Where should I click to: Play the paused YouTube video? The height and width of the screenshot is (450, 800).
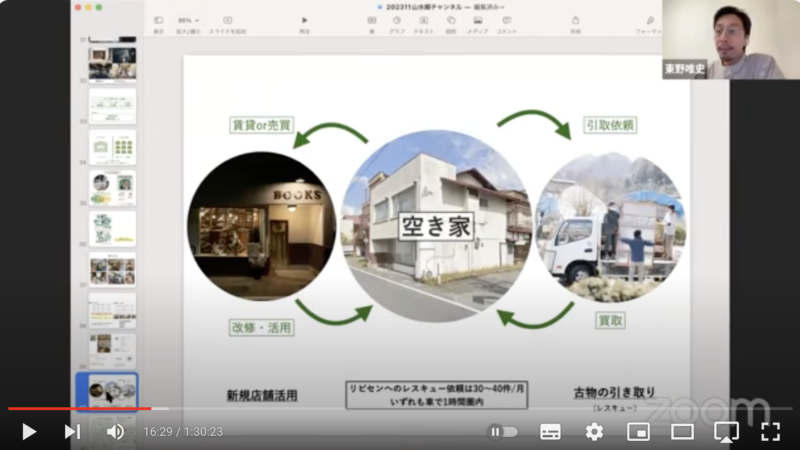[x=29, y=431]
